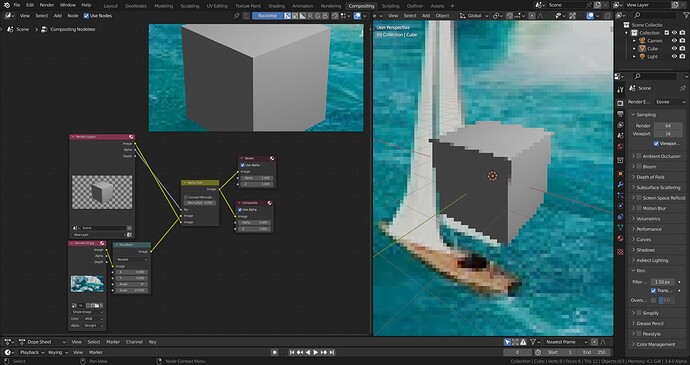Open the Output properties tab icon
Viewport: 690px width, 365px height.
click(x=620, y=114)
